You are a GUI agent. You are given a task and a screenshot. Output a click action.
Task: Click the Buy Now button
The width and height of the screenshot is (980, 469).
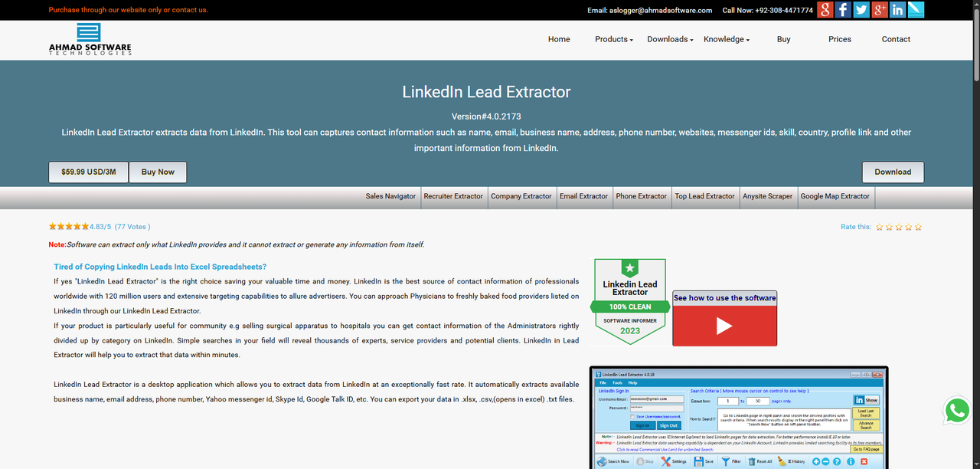tap(158, 172)
